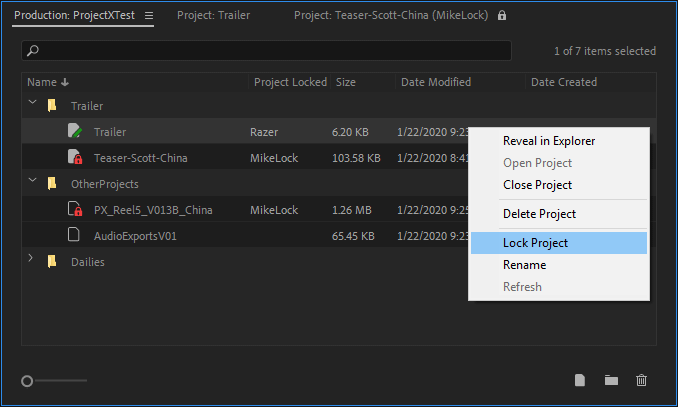This screenshot has width=678, height=407.
Task: Select the OtherProjects folder label
Action: pyautogui.click(x=105, y=184)
